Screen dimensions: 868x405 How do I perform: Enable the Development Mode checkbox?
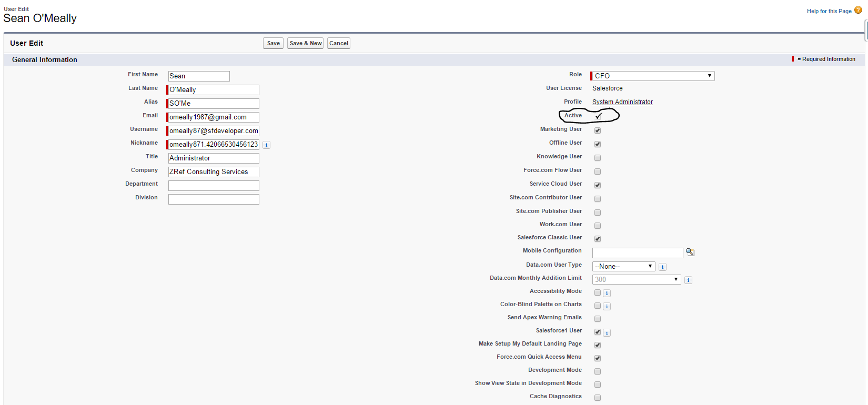pyautogui.click(x=598, y=371)
